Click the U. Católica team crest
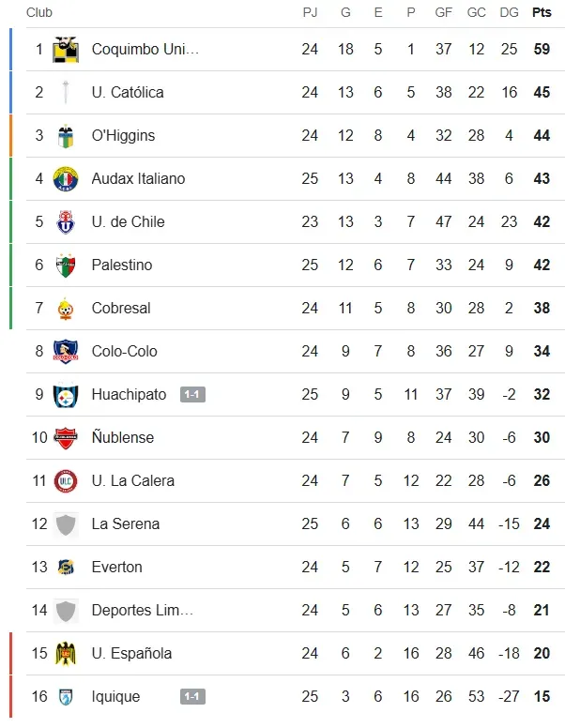Viewport: 565px width, 728px height. pos(66,92)
